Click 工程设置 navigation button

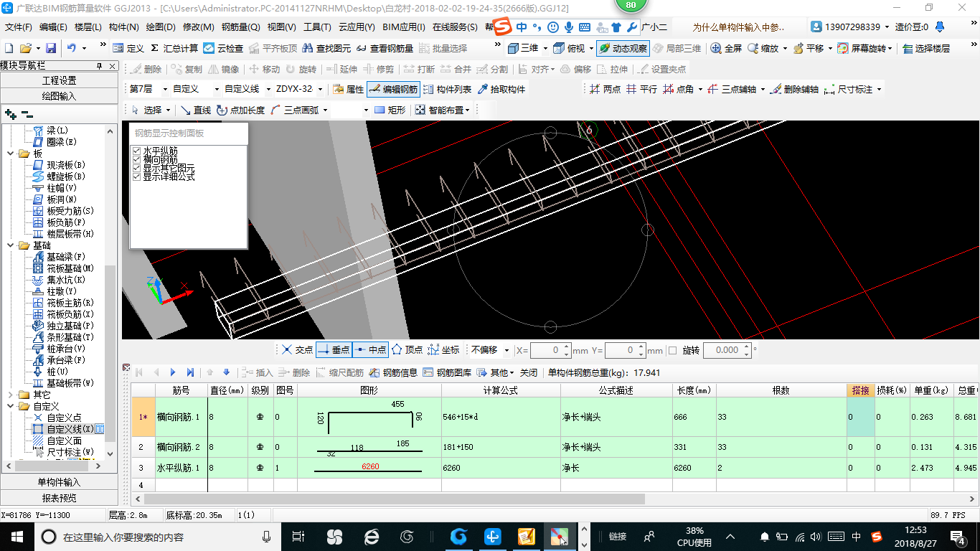[x=59, y=80]
